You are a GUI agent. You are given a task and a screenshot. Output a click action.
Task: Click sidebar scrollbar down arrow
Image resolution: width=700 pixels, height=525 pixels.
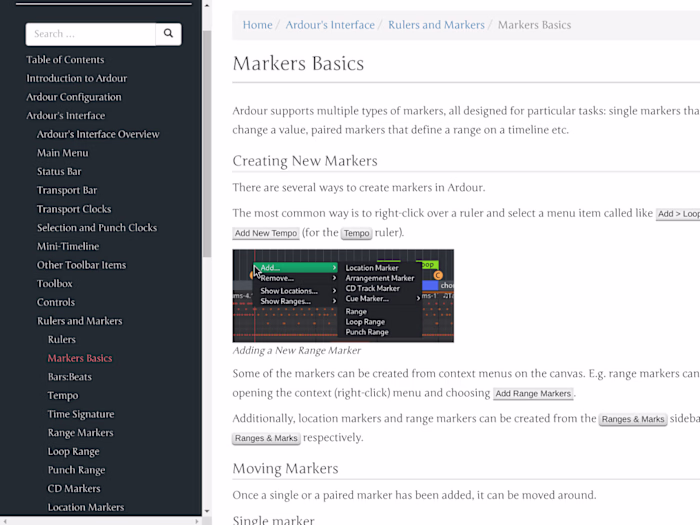coord(207,512)
